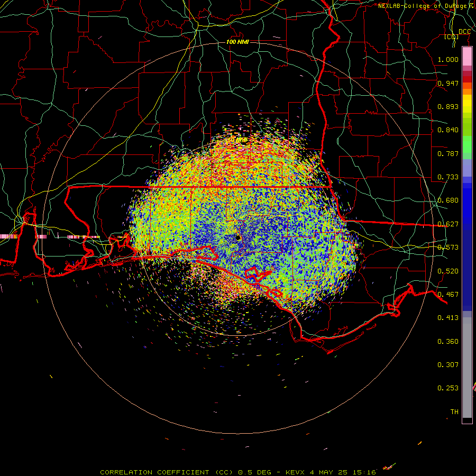Image resolution: width=476 pixels, height=476 pixels.
Task: Click the 50 NMI range ring label
Action: [x=237, y=140]
